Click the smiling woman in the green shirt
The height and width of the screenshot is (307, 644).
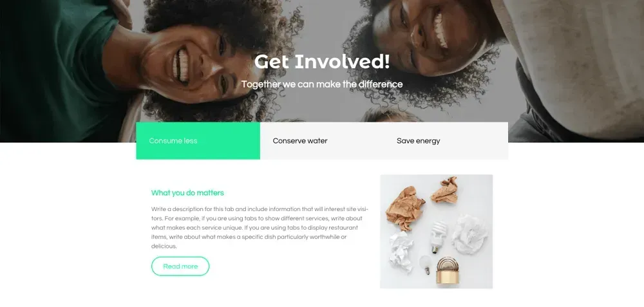pos(201,62)
